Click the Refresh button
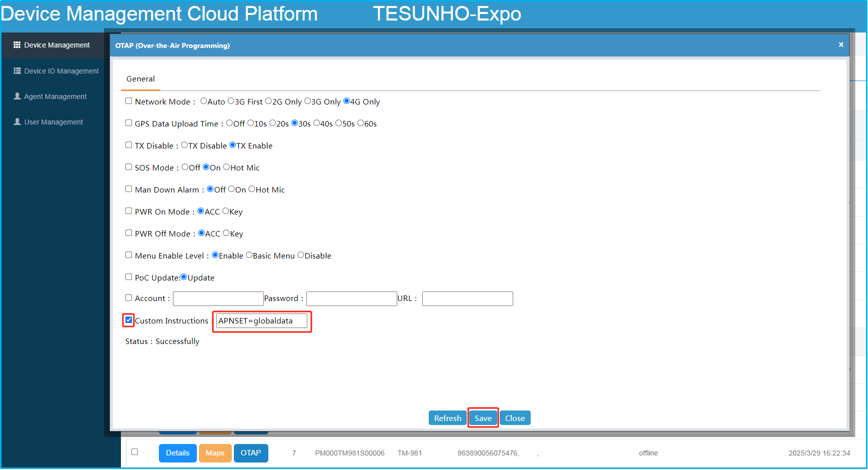Screen dimensions: 868x470 click(448, 418)
